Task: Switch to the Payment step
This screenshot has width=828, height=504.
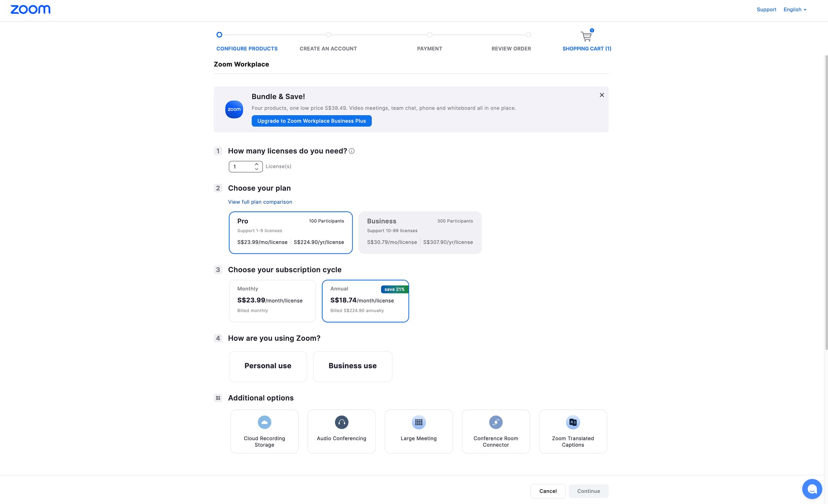Action: 429,49
